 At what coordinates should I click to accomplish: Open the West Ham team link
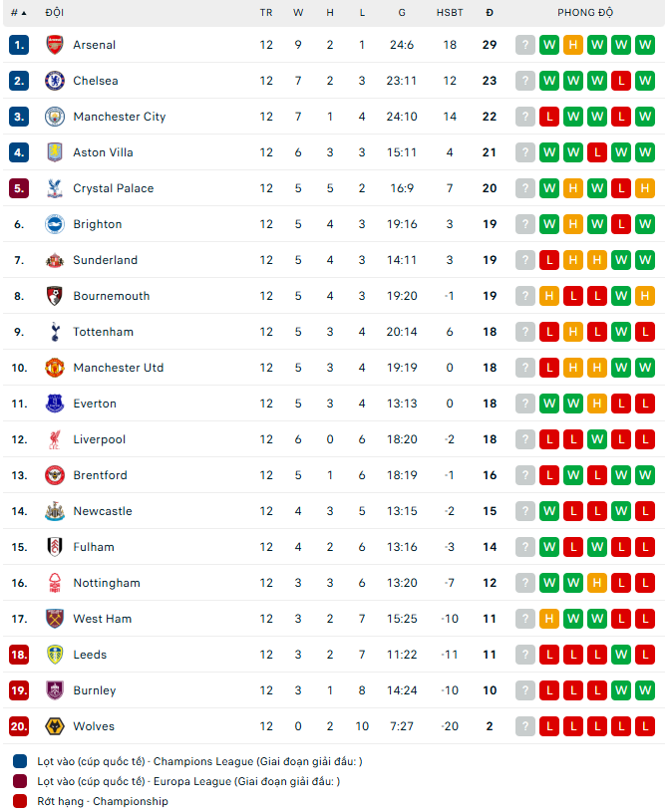point(102,619)
